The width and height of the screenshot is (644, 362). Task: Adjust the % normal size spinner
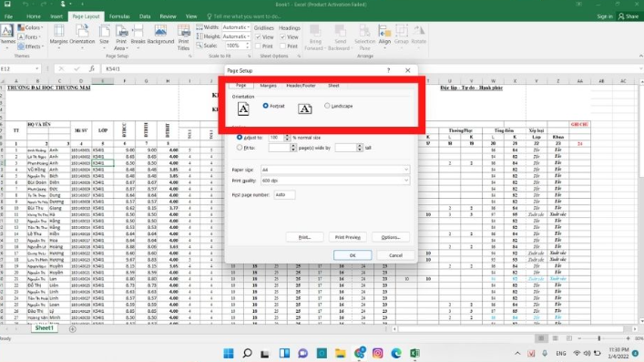click(x=287, y=138)
